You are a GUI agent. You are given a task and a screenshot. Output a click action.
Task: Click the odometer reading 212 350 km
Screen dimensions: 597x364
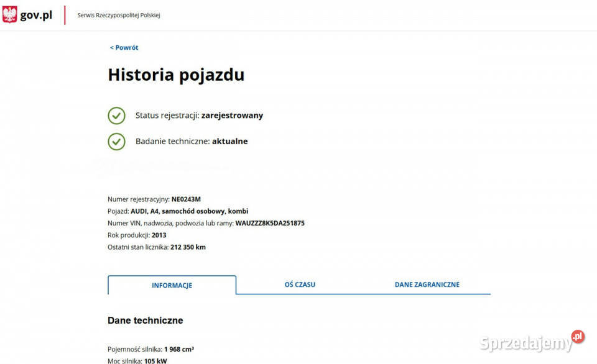pyautogui.click(x=188, y=247)
